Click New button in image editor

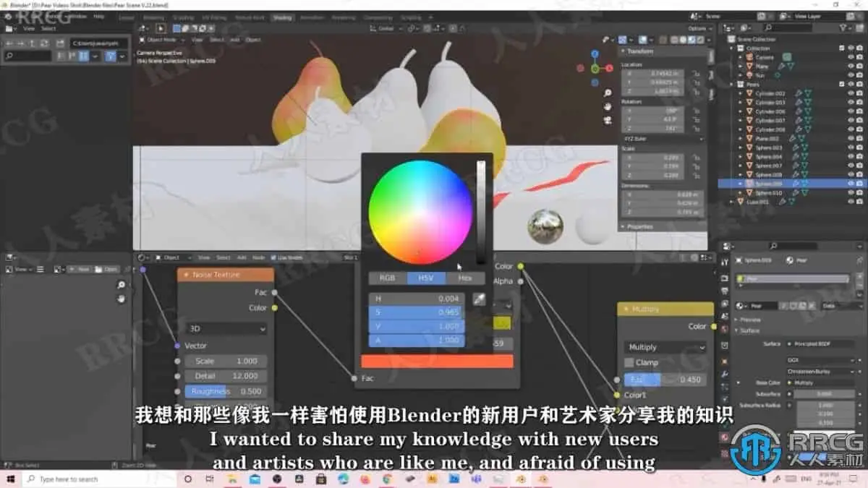click(x=80, y=269)
